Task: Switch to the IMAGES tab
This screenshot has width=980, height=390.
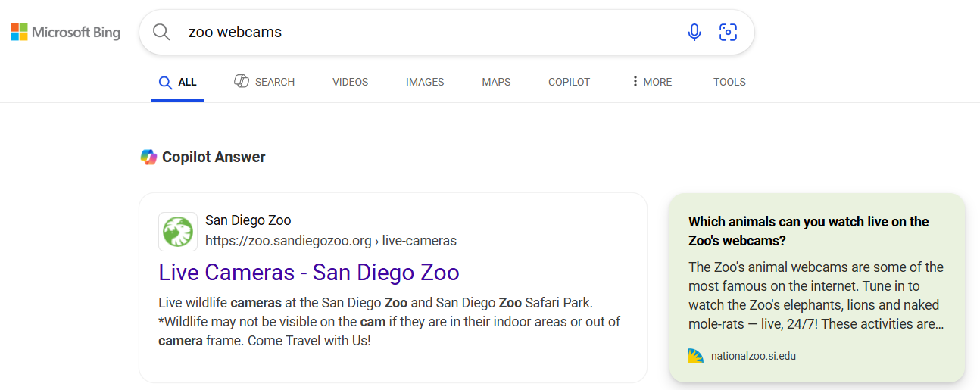Action: pyautogui.click(x=425, y=82)
